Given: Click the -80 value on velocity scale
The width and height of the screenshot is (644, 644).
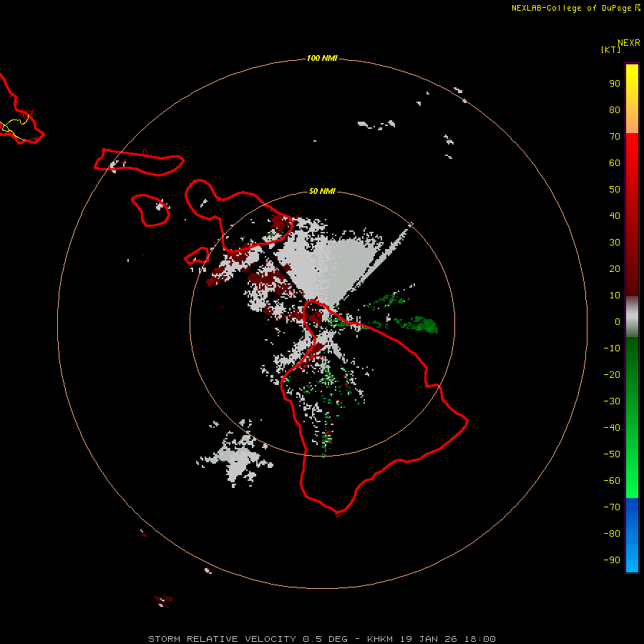Looking at the screenshot, I should [x=612, y=534].
